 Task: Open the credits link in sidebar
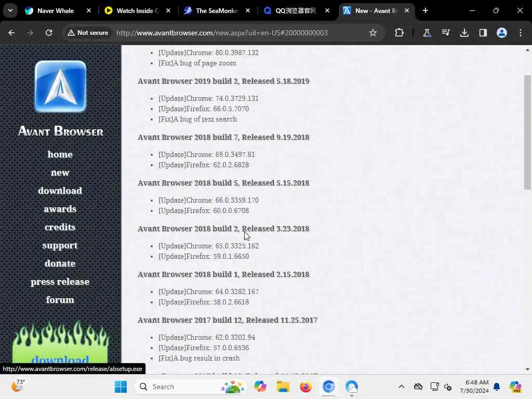click(60, 227)
